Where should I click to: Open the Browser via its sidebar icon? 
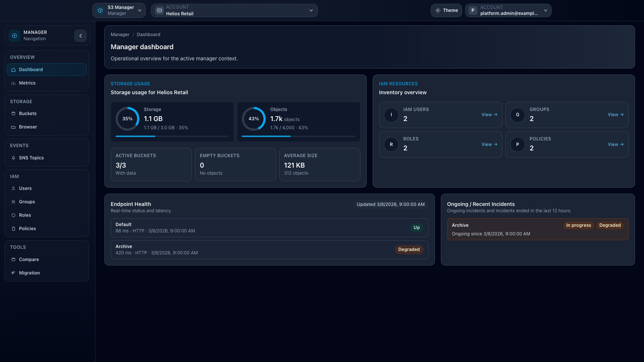click(13, 127)
